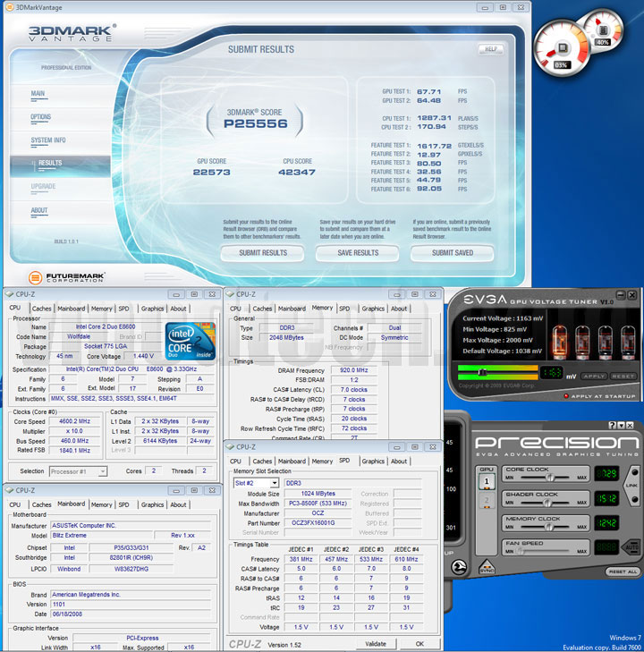Click Validate in the CPU-Z SPD window
Screen dimensions: 644x652
pyautogui.click(x=376, y=644)
